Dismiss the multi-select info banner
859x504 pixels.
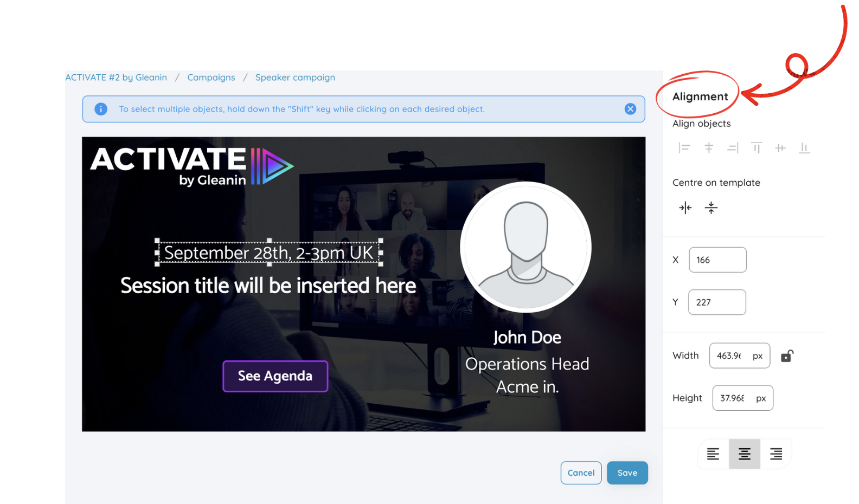pos(630,109)
